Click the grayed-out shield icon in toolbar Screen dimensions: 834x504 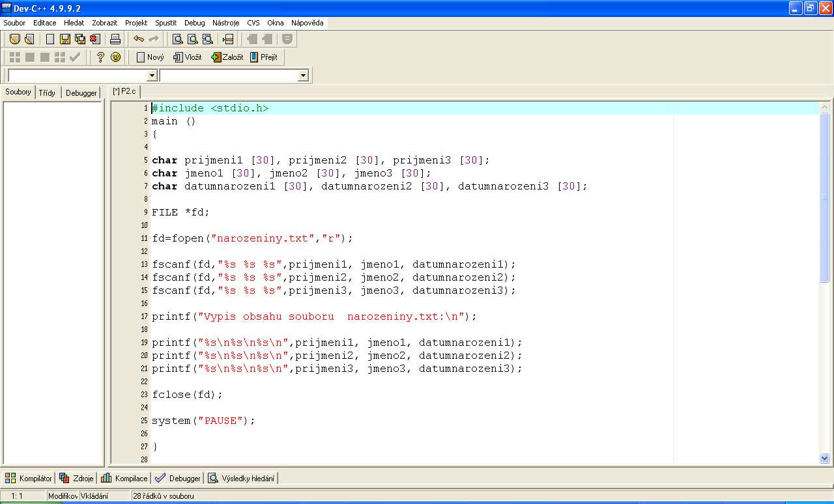click(287, 39)
